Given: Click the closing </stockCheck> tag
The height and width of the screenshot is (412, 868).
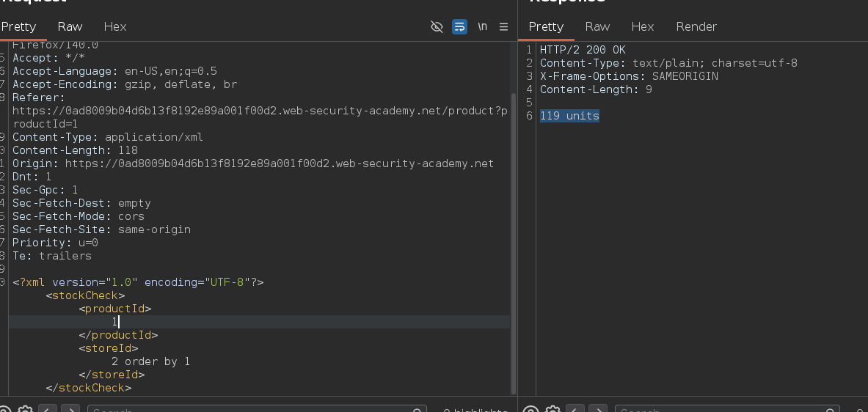Looking at the screenshot, I should pyautogui.click(x=89, y=389).
